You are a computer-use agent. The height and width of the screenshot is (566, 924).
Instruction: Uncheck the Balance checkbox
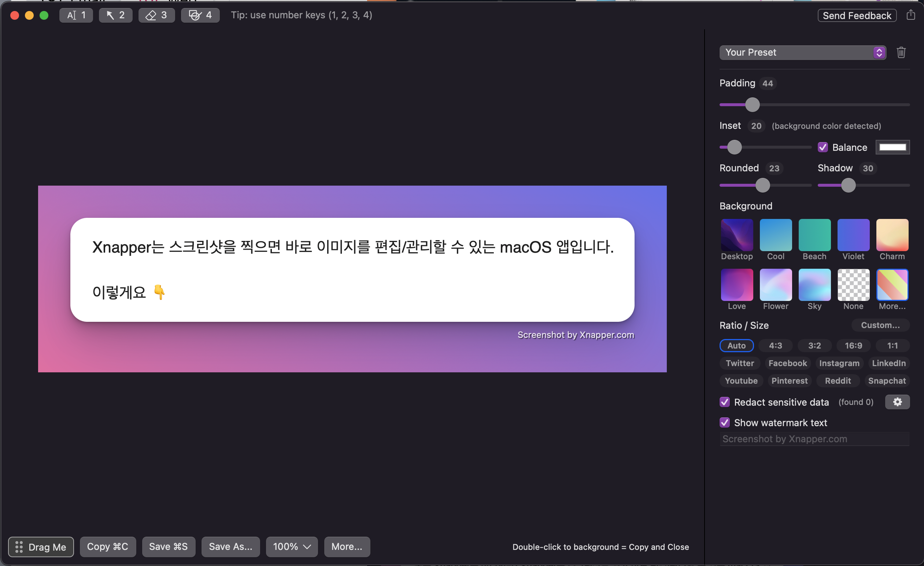823,147
